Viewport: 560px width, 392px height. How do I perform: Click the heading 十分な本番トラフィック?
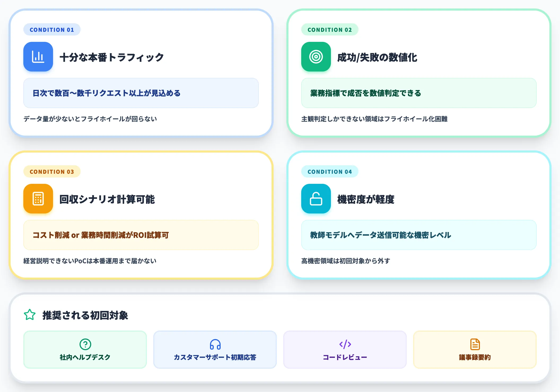click(x=112, y=57)
